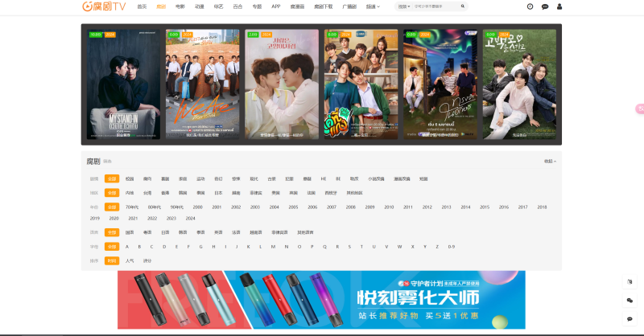The height and width of the screenshot is (336, 644).
Task: Collapse the filter panel with 收起
Action: [x=550, y=161]
